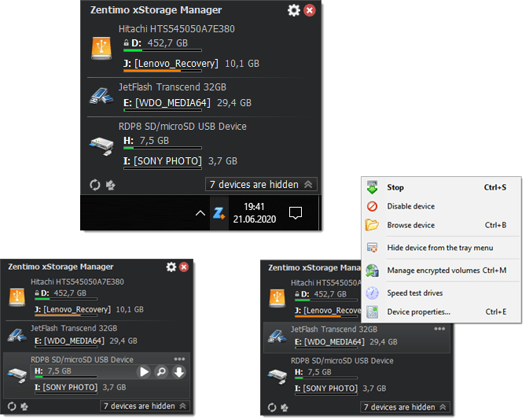Click Hitachi USB drive icon in bottom-right window
The width and height of the screenshot is (529, 420).
tap(277, 298)
